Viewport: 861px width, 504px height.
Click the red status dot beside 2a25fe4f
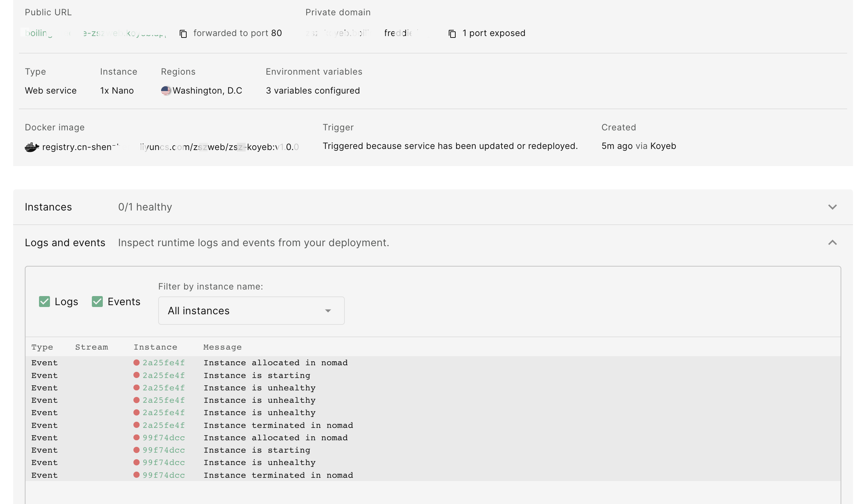(136, 363)
